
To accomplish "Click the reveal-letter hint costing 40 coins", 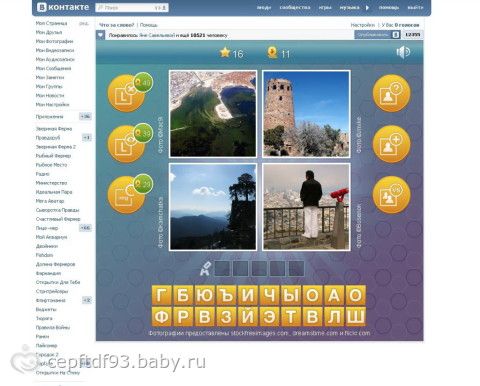I will pos(127,93).
